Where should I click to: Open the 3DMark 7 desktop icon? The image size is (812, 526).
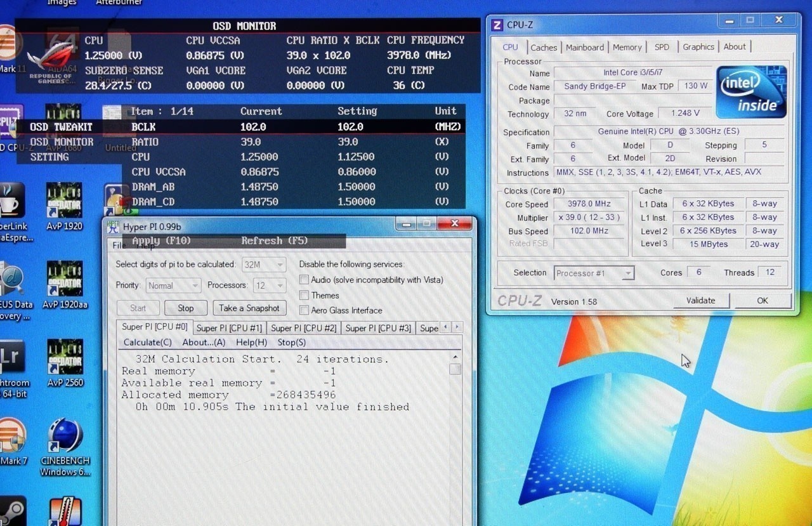pyautogui.click(x=13, y=441)
